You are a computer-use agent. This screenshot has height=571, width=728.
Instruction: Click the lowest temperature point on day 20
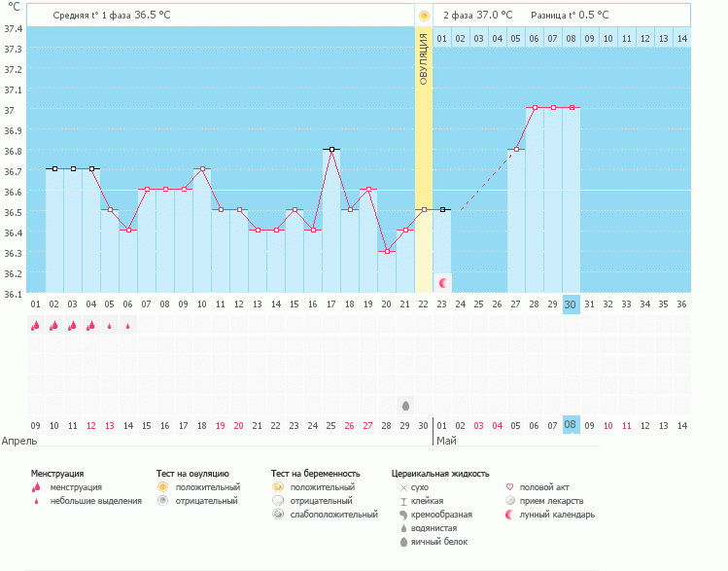pyautogui.click(x=387, y=251)
